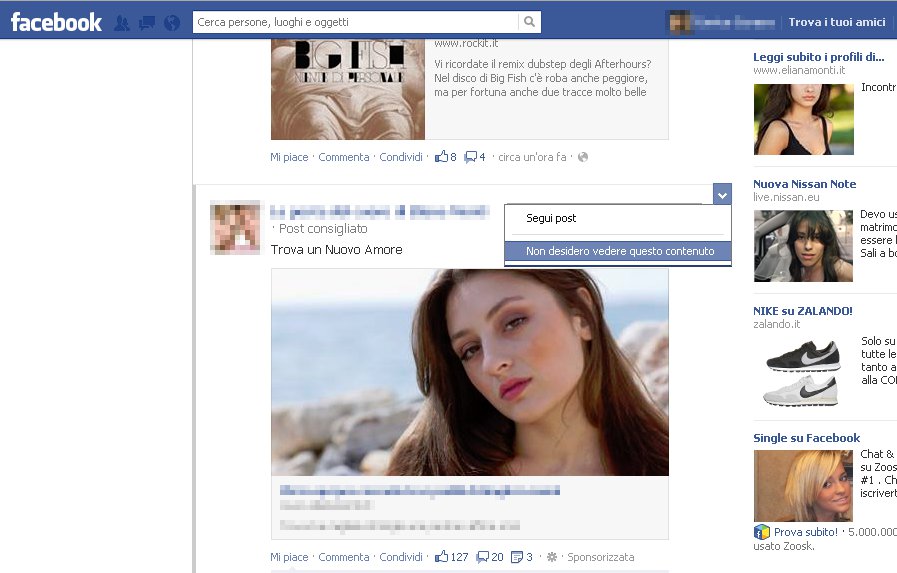Open NIKE su ZALANDO! ad title
Screen dimensions: 897x573
point(803,311)
